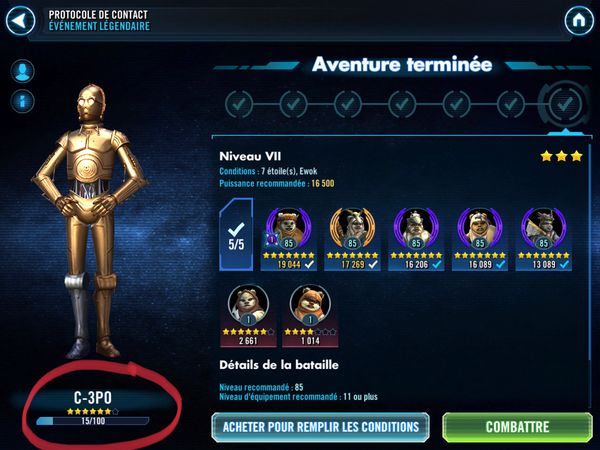This screenshot has width=600, height=450.
Task: Start battle with the Combattre button
Action: click(517, 427)
